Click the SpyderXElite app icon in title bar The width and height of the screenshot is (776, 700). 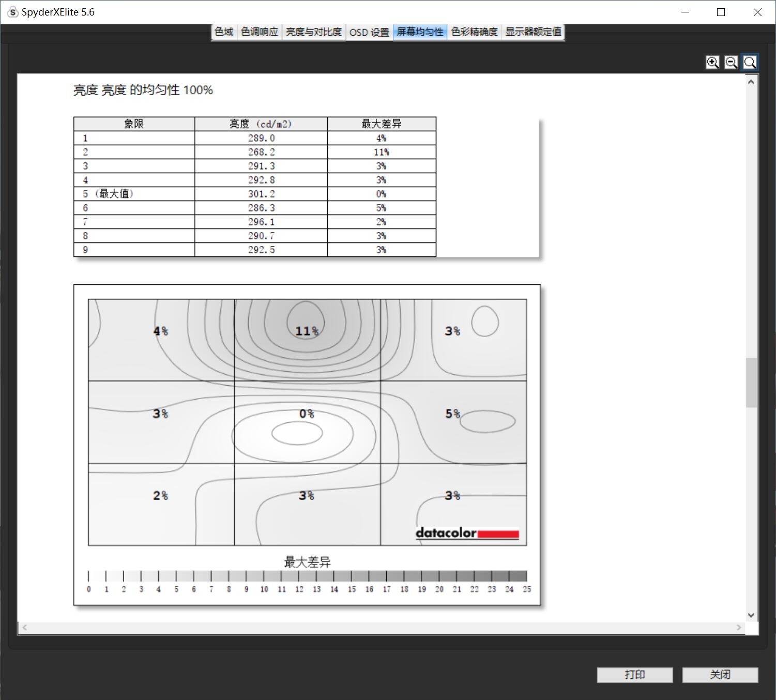coord(13,12)
